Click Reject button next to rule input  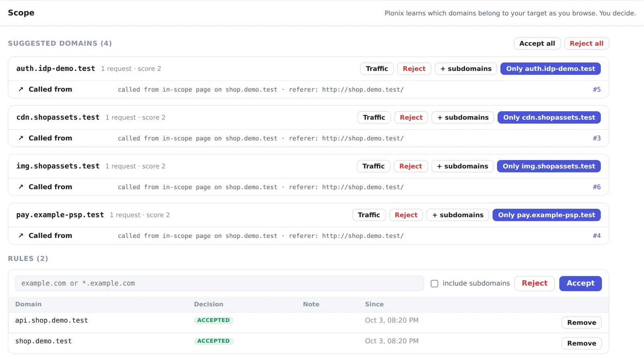pos(535,283)
